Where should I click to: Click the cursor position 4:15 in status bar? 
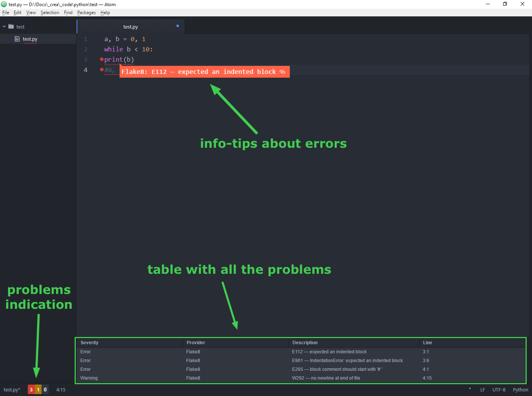(61, 390)
